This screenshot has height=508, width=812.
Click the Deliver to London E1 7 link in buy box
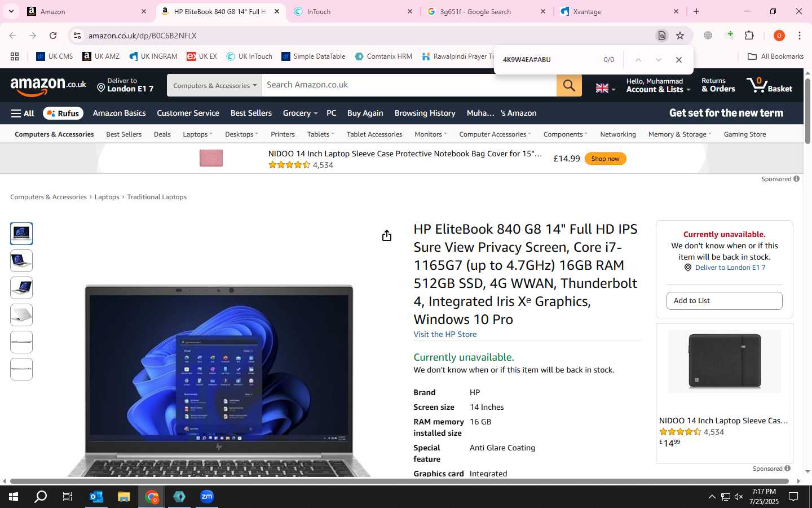click(x=730, y=268)
